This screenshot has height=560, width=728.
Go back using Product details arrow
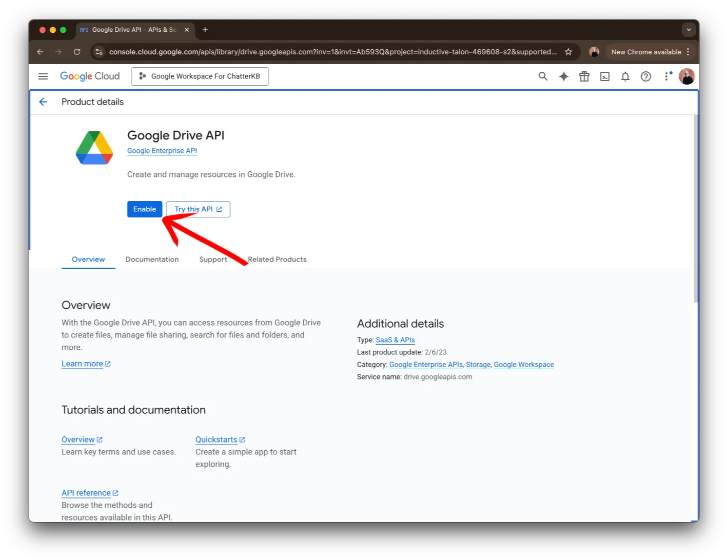coord(43,102)
